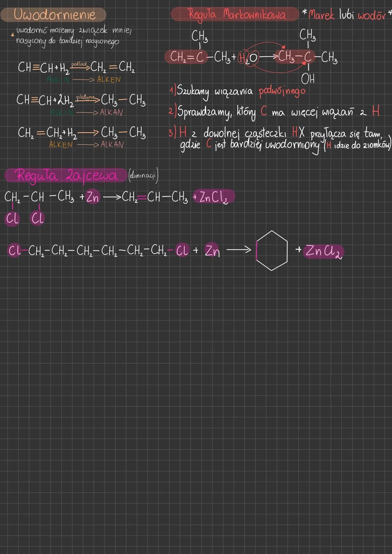392x554 pixels.
Task: Select the "OH" group below the product carbon
Action: (308, 79)
